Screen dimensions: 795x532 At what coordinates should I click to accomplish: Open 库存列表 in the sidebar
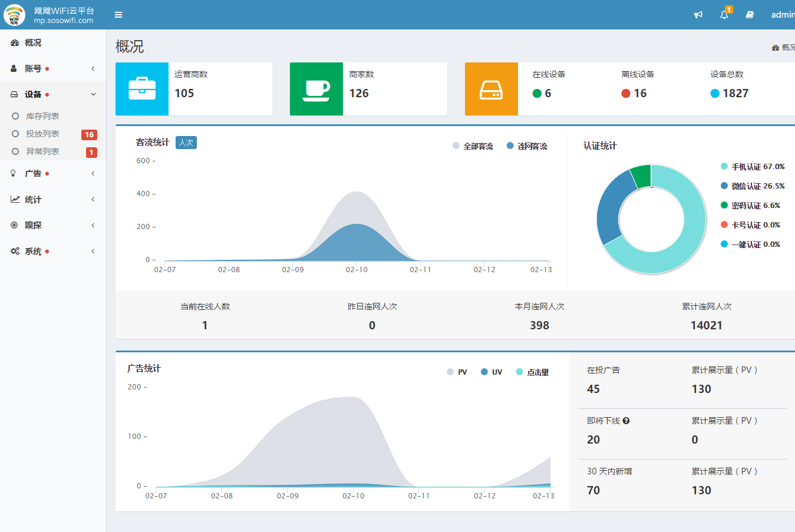42,116
